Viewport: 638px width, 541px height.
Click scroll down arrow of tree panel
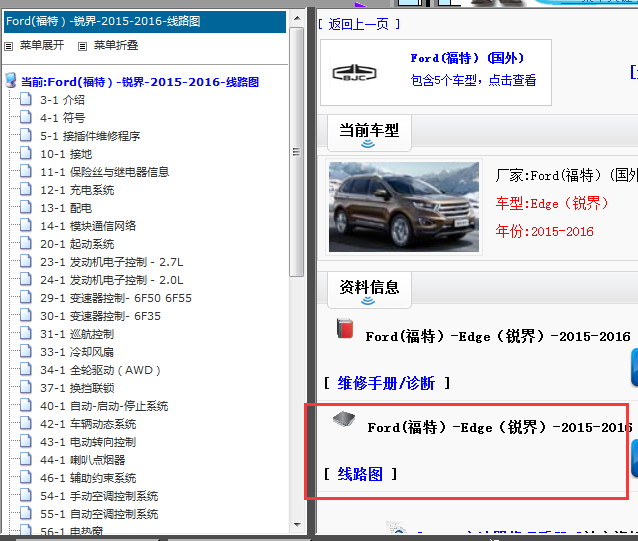click(x=297, y=525)
